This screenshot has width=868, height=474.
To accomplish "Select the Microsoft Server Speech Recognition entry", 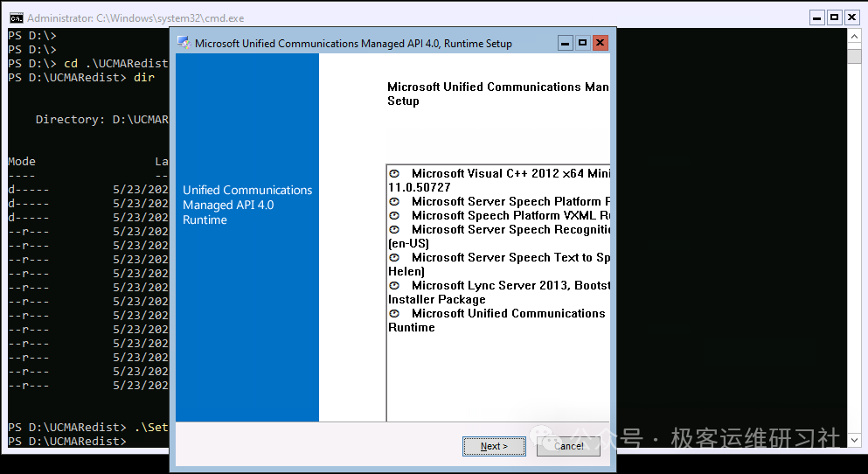I will click(498, 236).
